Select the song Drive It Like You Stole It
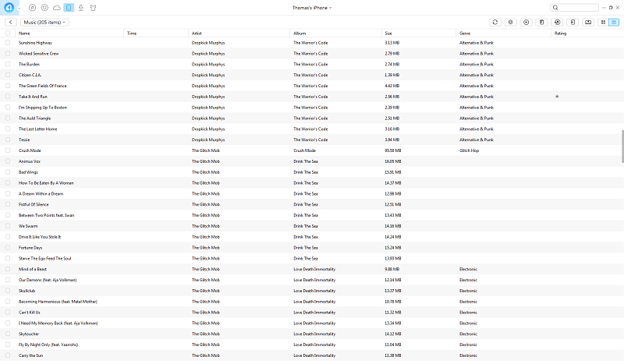Image resolution: width=624 pixels, height=364 pixels. coord(40,237)
